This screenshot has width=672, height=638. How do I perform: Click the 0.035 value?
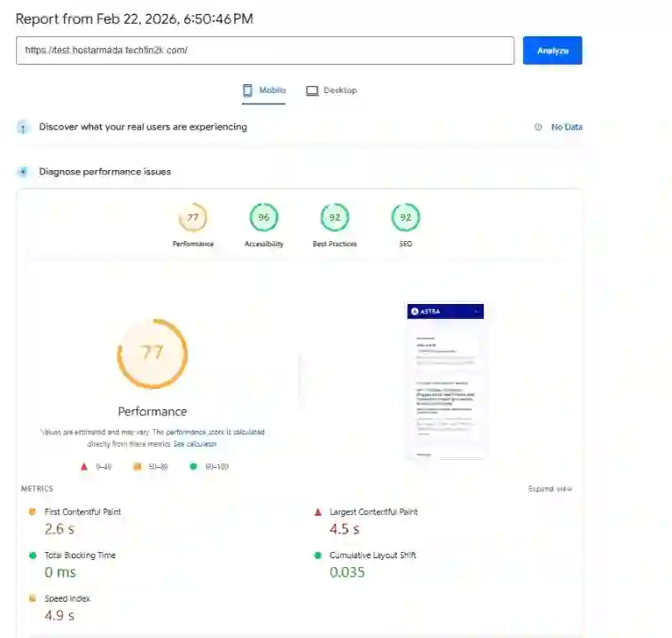(x=348, y=572)
